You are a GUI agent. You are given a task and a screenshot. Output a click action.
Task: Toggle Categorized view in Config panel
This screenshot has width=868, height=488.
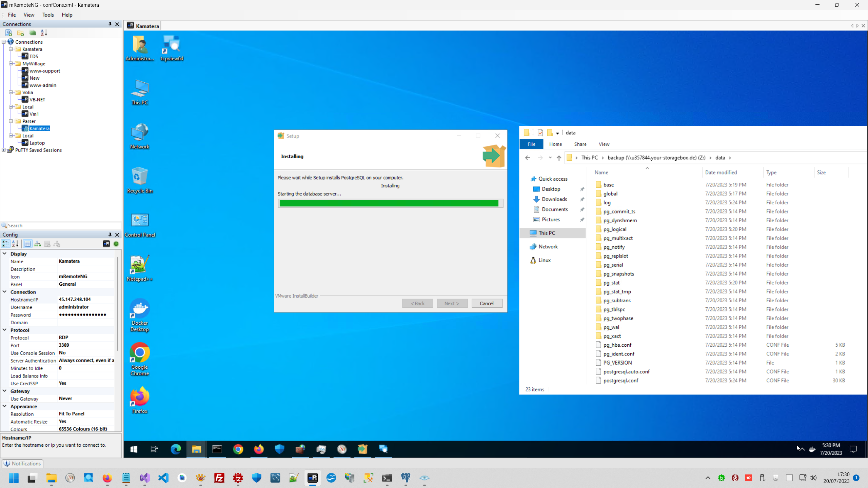tap(6, 244)
